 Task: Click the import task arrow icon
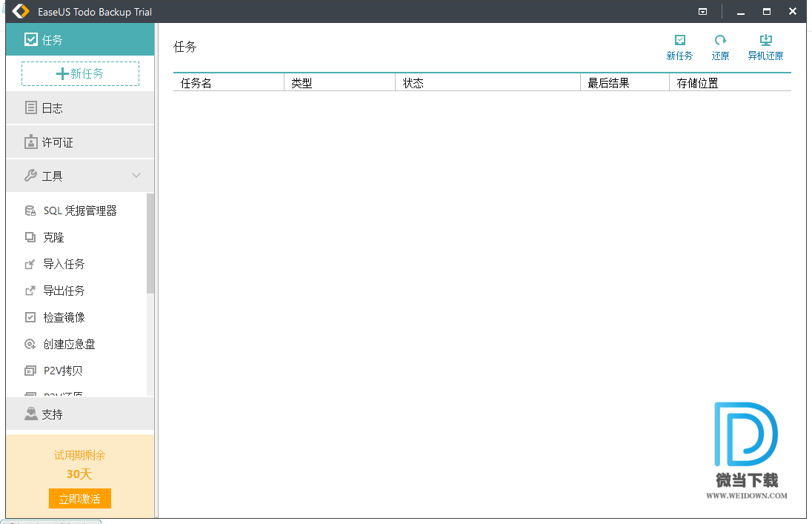[x=30, y=265]
